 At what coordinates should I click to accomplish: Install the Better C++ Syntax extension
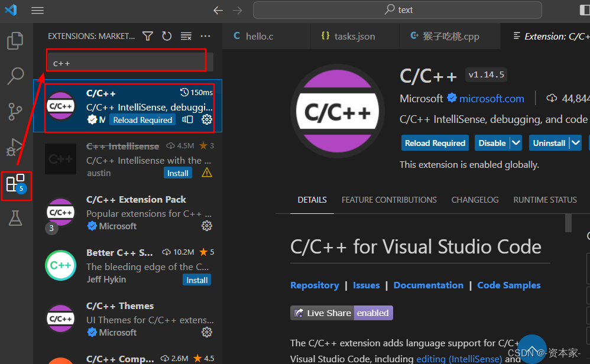(x=197, y=279)
